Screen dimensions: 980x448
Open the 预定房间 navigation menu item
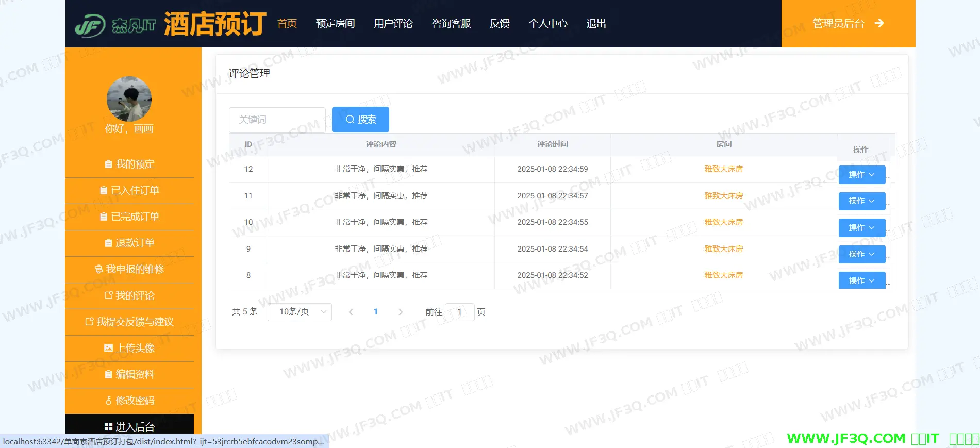pos(335,24)
